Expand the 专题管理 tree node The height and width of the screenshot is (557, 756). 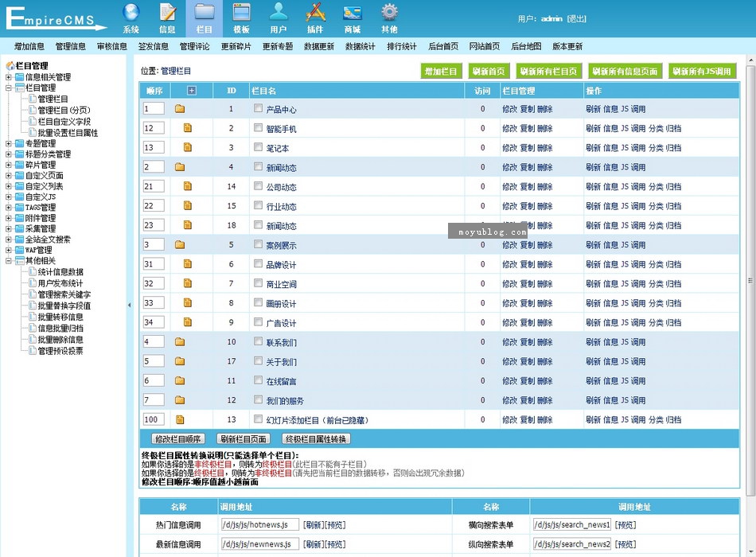tap(8, 143)
